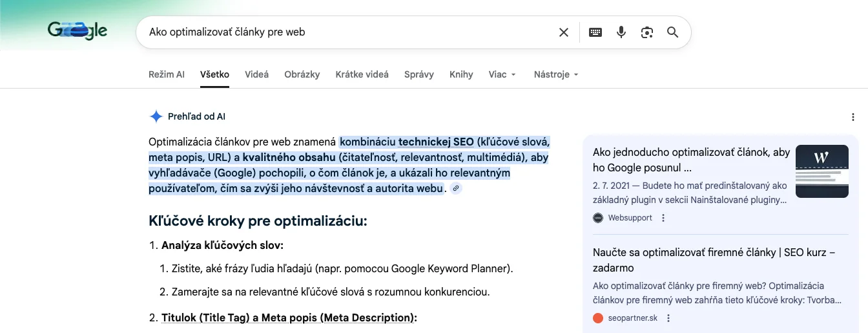This screenshot has width=868, height=333.
Task: Open the three-dot menu next to seopartner.sk
Action: click(668, 318)
